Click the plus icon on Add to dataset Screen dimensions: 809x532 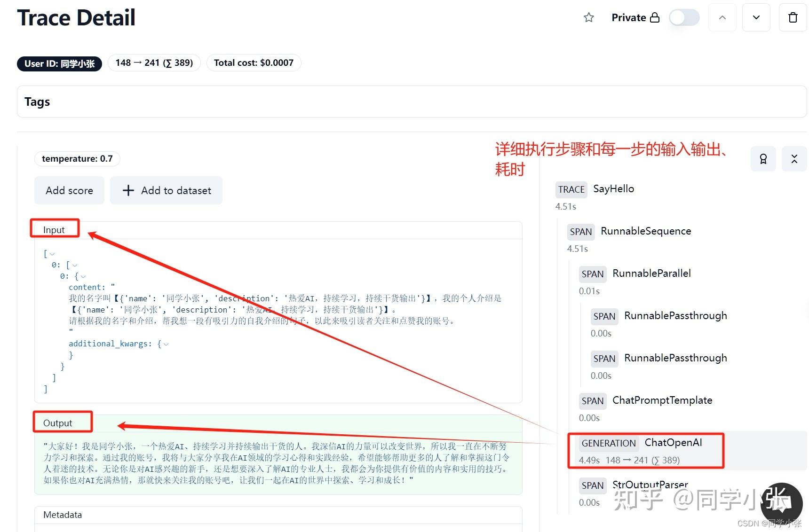(x=127, y=190)
